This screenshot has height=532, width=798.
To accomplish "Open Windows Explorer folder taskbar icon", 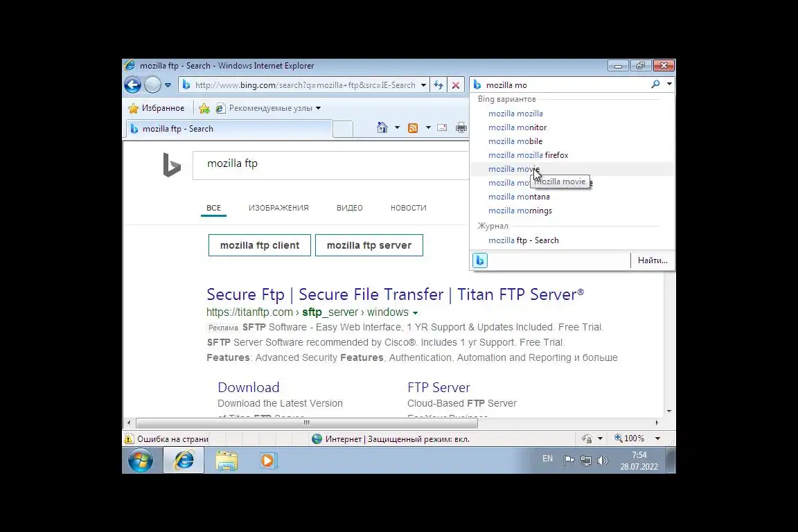I will pyautogui.click(x=227, y=461).
